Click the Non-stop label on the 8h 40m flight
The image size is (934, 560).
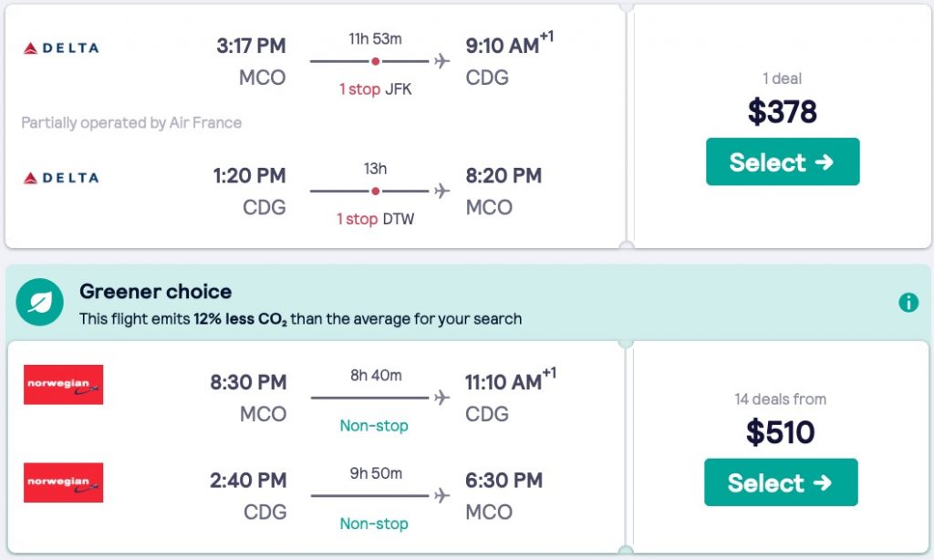coord(374,426)
